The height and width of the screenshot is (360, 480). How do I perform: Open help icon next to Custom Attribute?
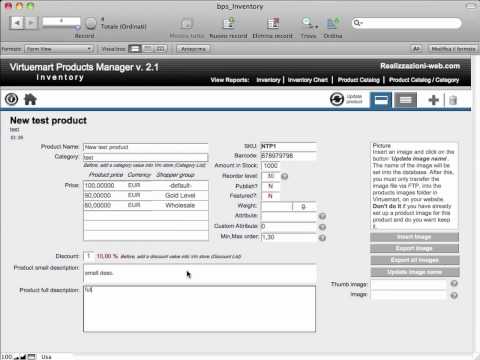[322, 227]
